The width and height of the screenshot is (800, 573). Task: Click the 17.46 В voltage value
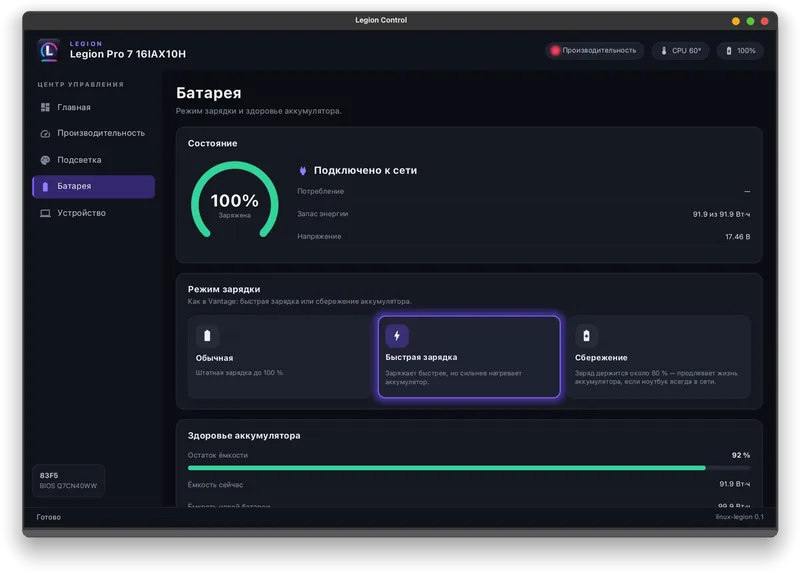(x=738, y=237)
